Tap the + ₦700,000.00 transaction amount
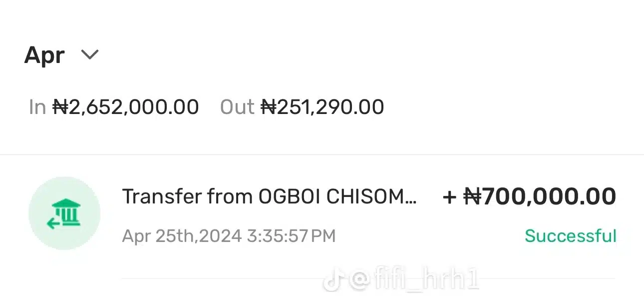Screen dimensions: 644x300 (x=529, y=196)
